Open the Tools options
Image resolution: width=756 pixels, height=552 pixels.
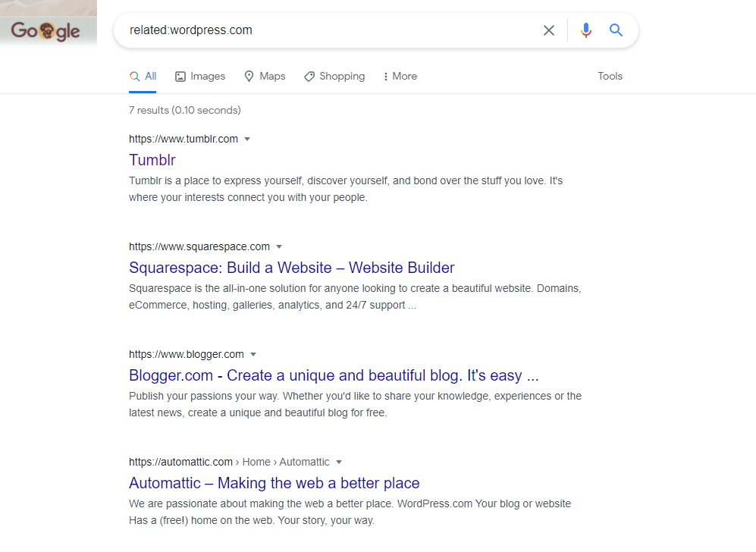pos(610,76)
